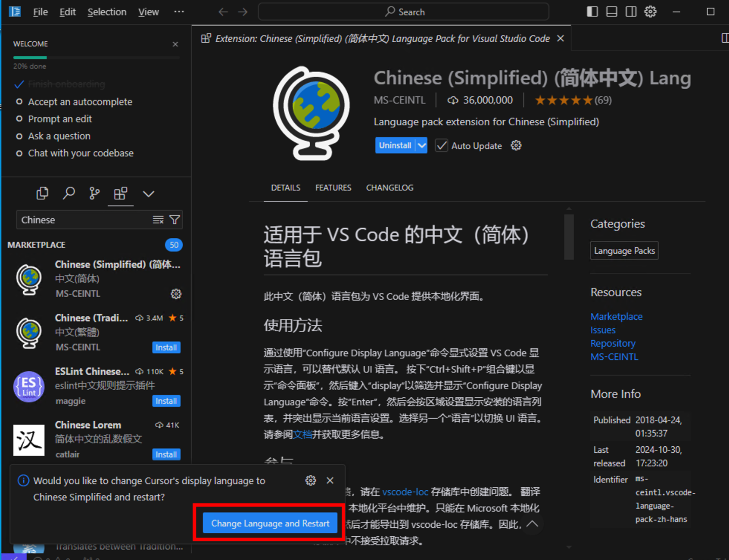
Task: Split the editor with top-right icon
Action: [x=725, y=38]
